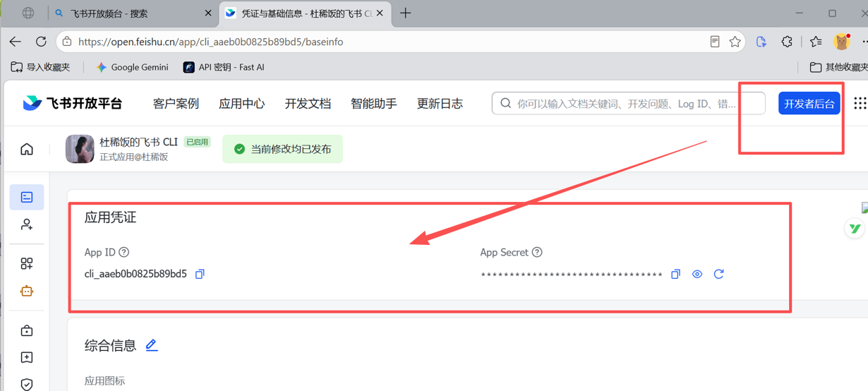Open the green floating assistant icon

[855, 229]
